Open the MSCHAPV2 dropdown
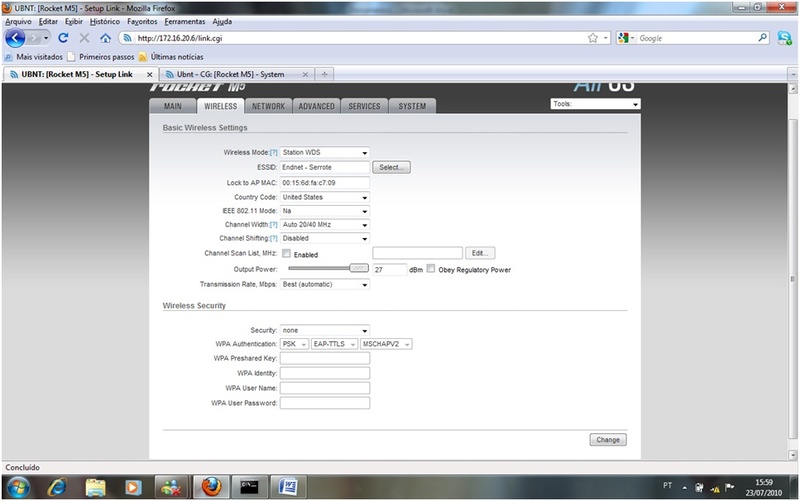Image resolution: width=800 pixels, height=501 pixels. click(386, 344)
